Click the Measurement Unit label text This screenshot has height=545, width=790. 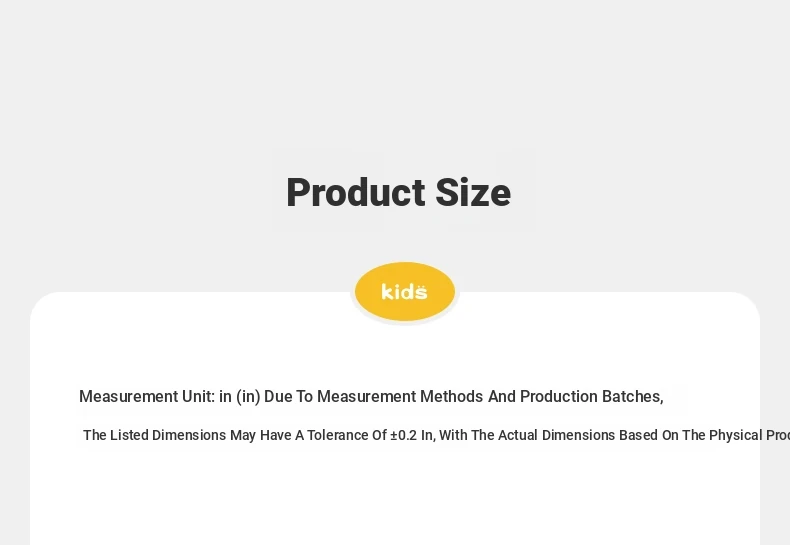click(147, 396)
